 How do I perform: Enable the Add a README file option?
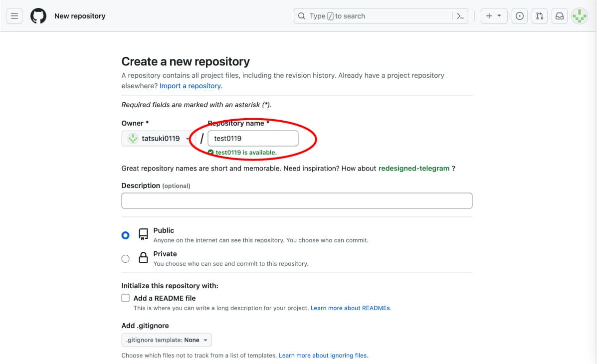[125, 298]
